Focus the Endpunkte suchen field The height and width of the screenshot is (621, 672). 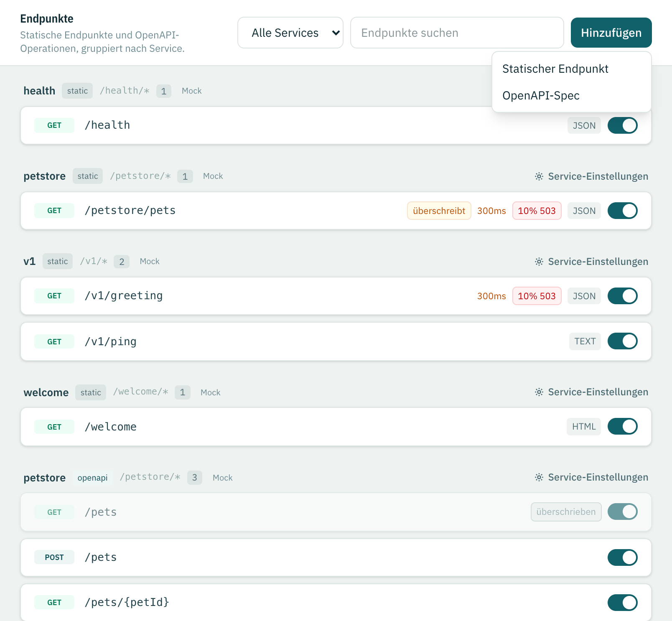[457, 33]
